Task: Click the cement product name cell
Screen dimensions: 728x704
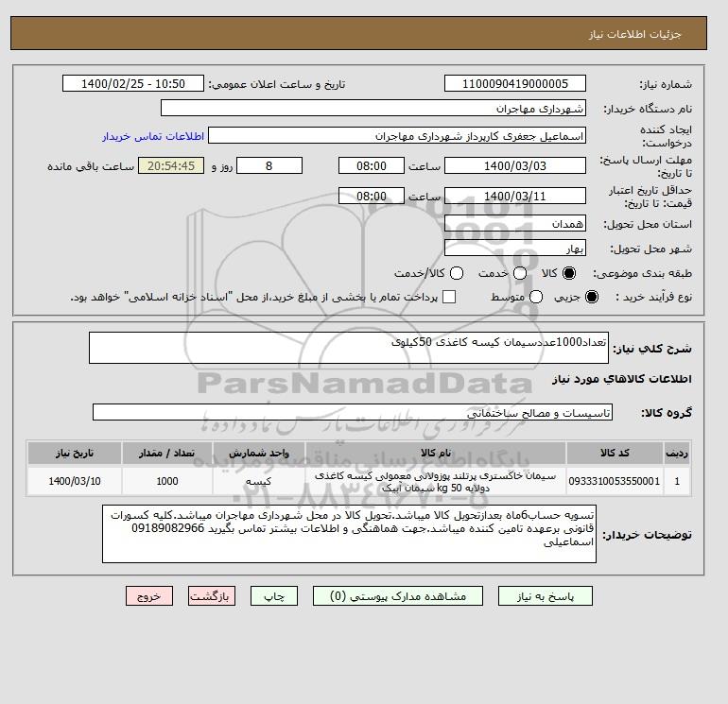Action: 436,481
